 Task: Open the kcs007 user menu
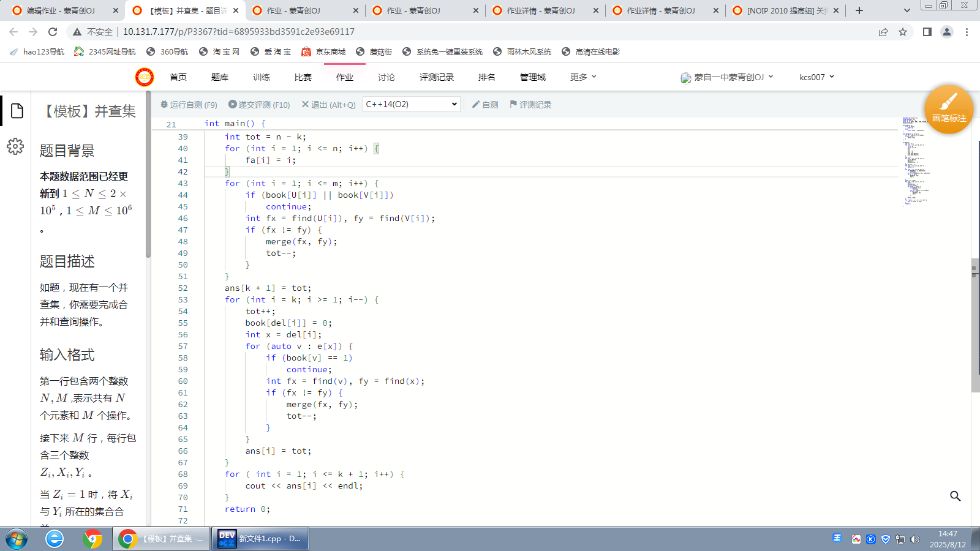pos(816,77)
